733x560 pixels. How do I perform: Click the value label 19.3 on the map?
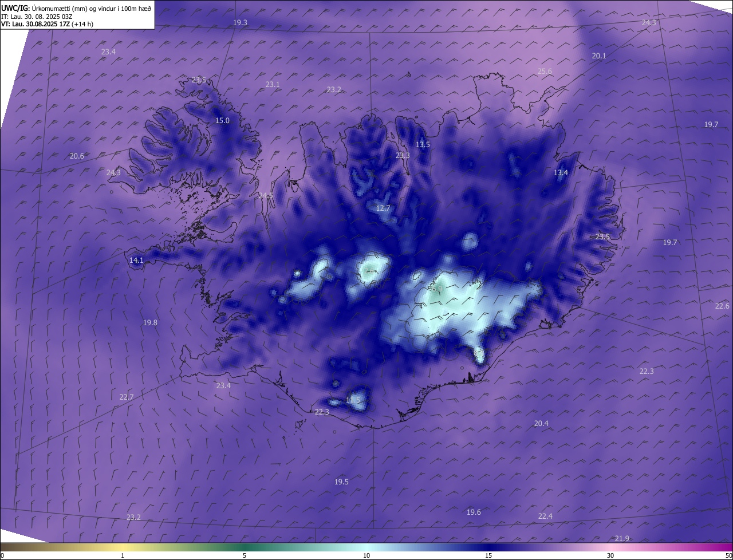(x=240, y=22)
